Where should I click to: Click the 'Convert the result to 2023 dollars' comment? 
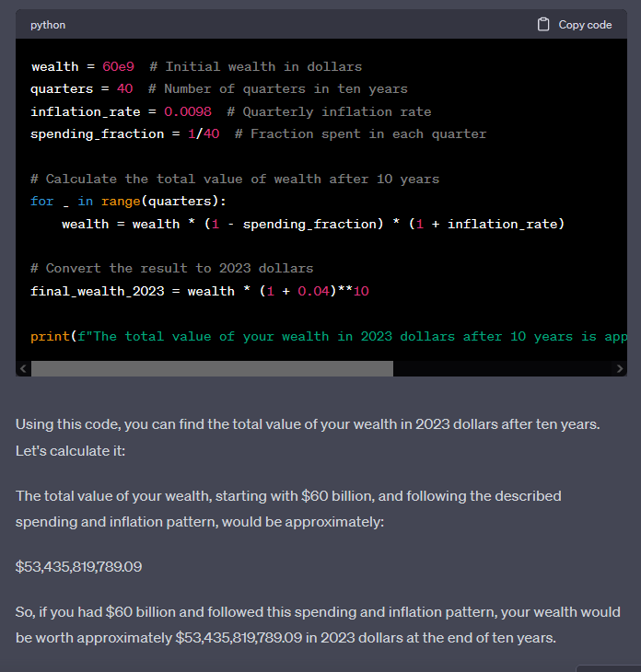coord(172,268)
